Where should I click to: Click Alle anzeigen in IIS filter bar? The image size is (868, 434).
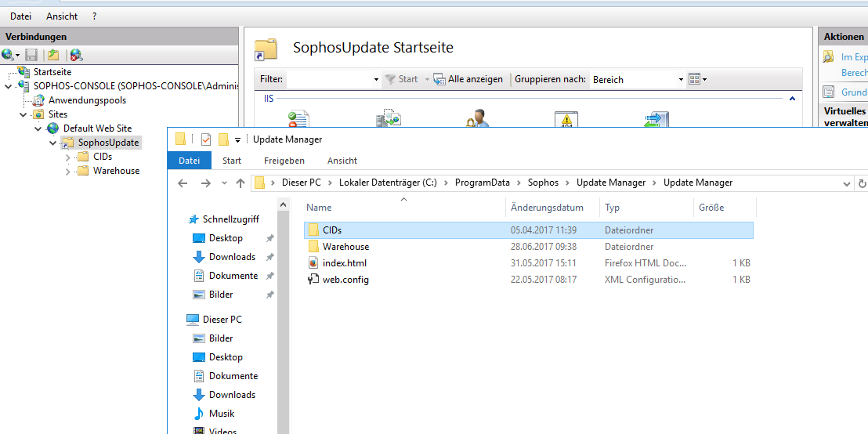tap(468, 79)
